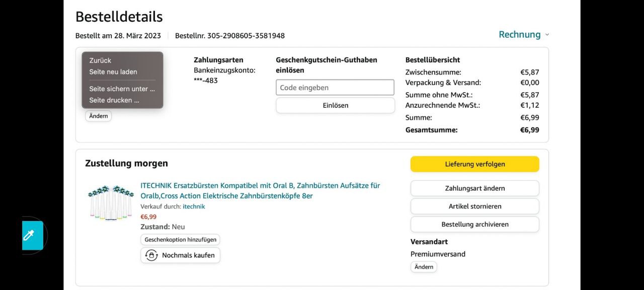Image resolution: width=644 pixels, height=290 pixels.
Task: Select Seite sichern unter in context menu
Action: 122,89
